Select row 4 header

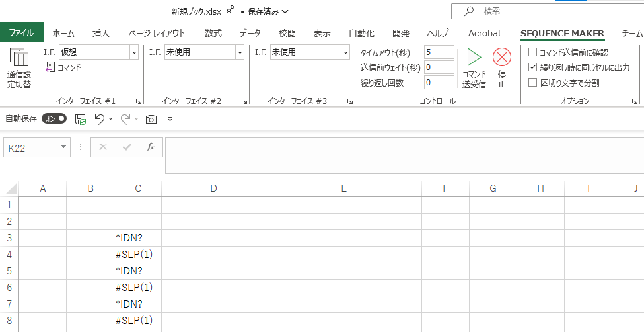pyautogui.click(x=9, y=255)
